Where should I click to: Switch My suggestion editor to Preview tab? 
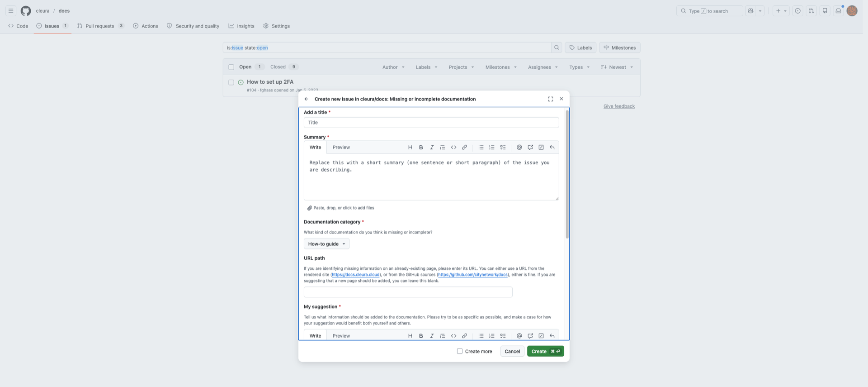point(341,336)
